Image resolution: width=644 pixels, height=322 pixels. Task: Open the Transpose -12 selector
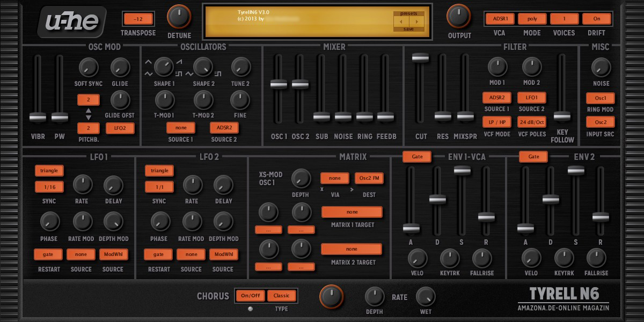tap(138, 19)
